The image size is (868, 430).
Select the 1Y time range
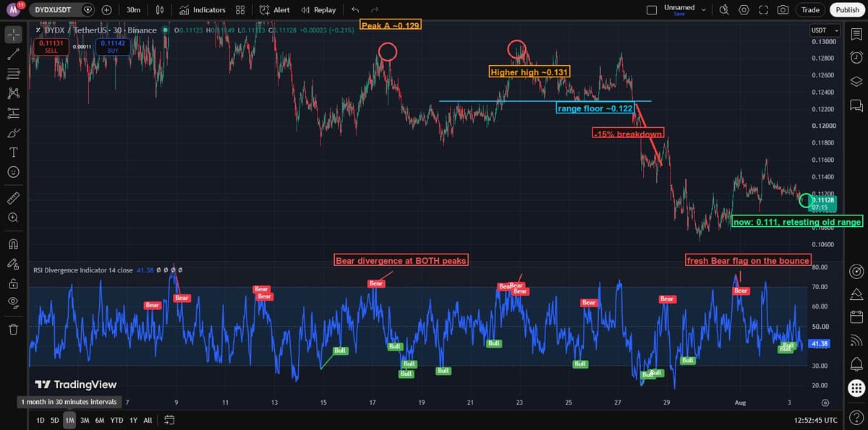[x=133, y=420]
